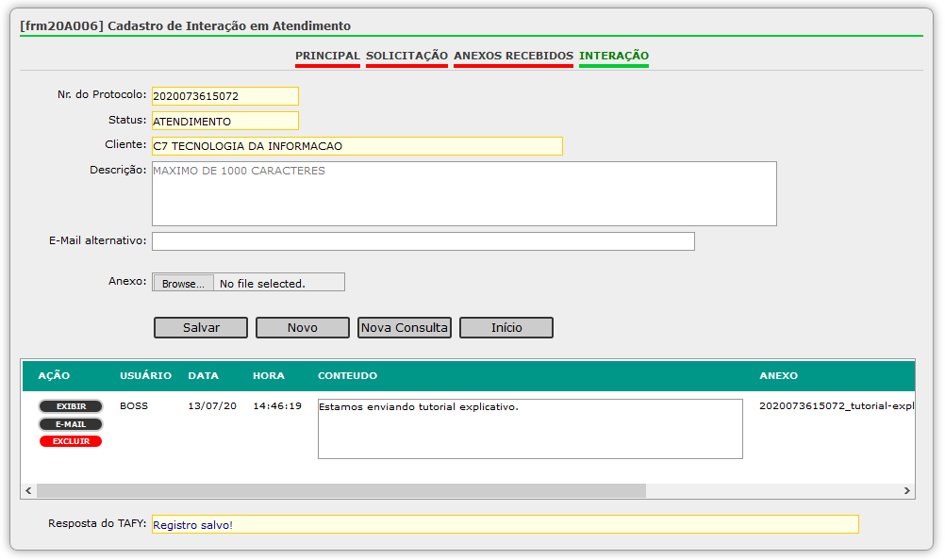Click the Status field showing ATENDIMENTO

click(225, 121)
